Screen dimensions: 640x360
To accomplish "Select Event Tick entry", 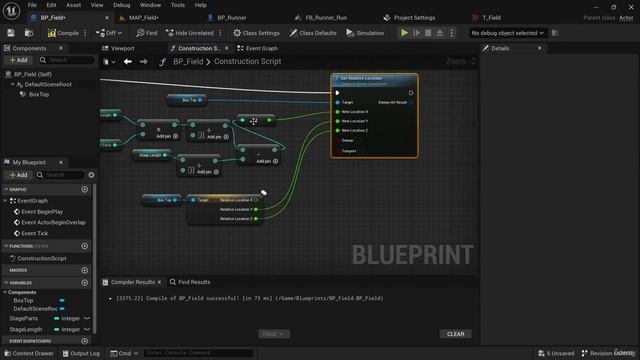I will coord(35,233).
